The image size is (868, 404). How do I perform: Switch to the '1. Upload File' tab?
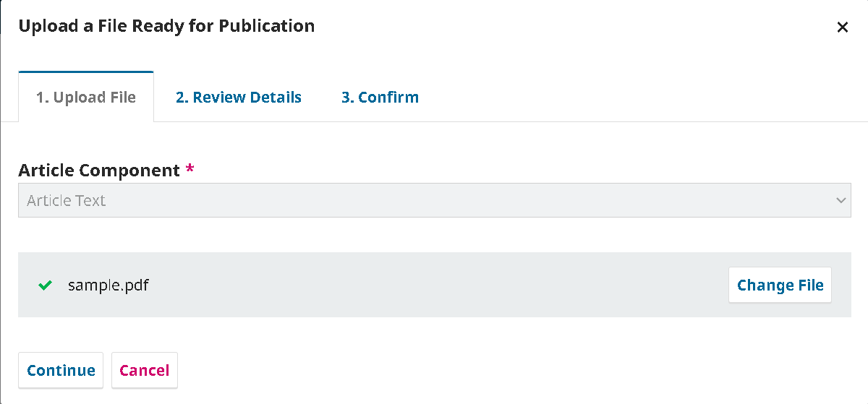click(86, 98)
